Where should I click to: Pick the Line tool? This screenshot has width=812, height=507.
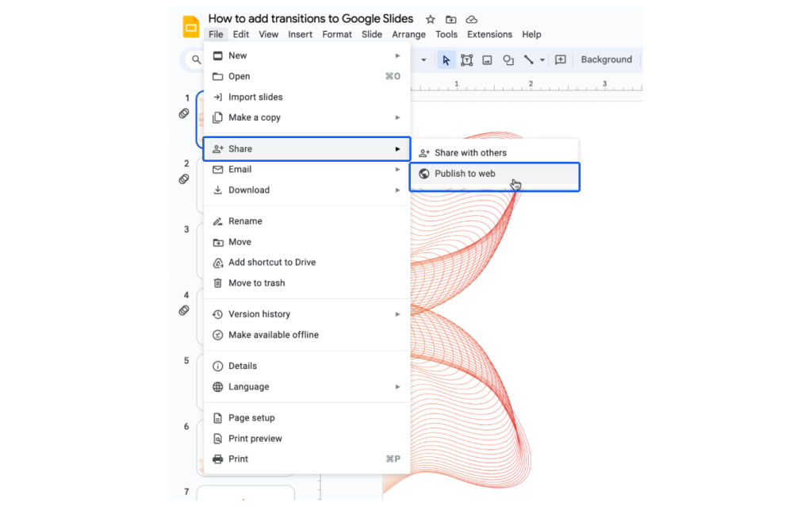(x=528, y=60)
